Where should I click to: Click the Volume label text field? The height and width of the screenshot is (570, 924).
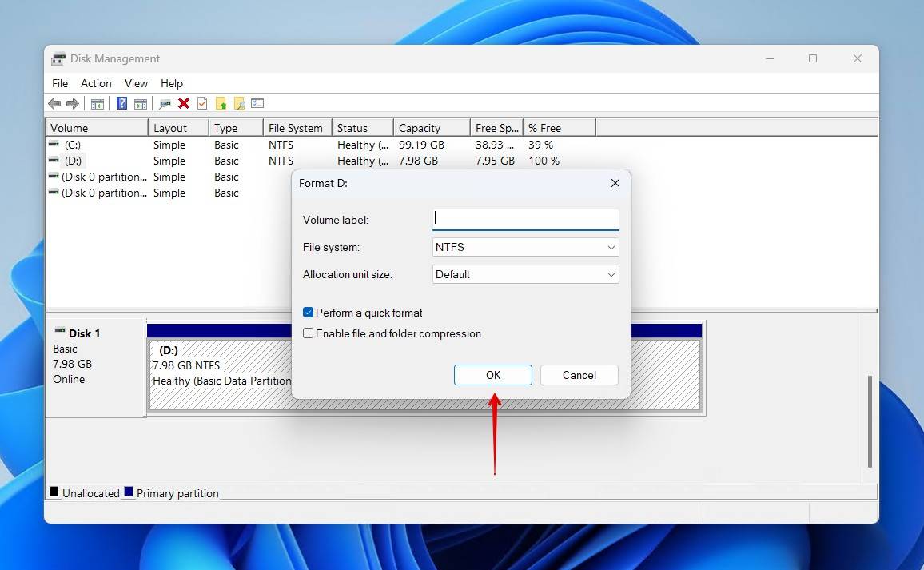(x=525, y=219)
